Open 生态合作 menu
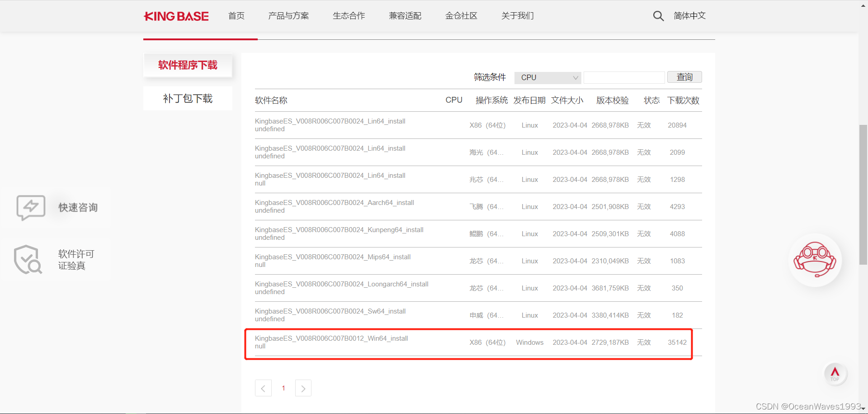This screenshot has height=414, width=868. [x=349, y=16]
